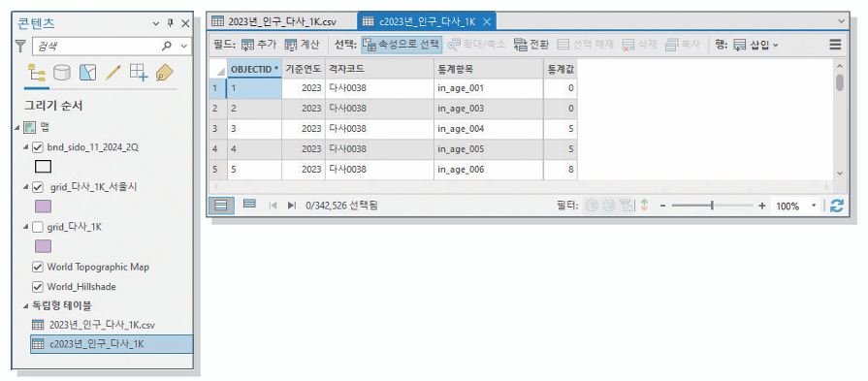
Task: Click 통계항목 column header
Action: 488,69
